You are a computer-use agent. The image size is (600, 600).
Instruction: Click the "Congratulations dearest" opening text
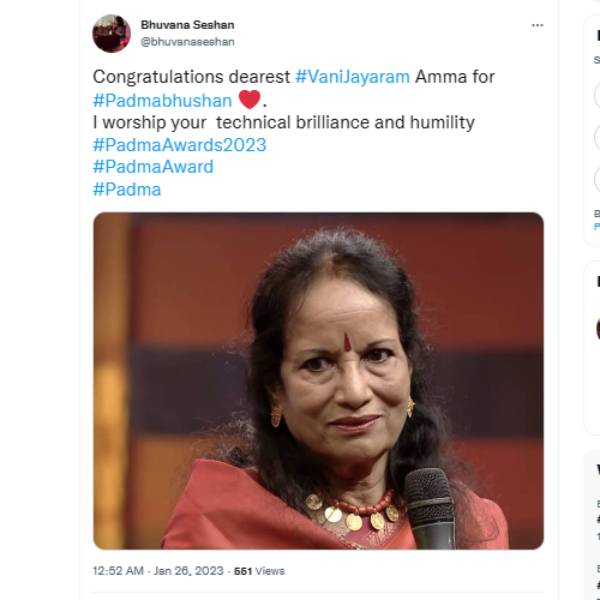click(191, 76)
